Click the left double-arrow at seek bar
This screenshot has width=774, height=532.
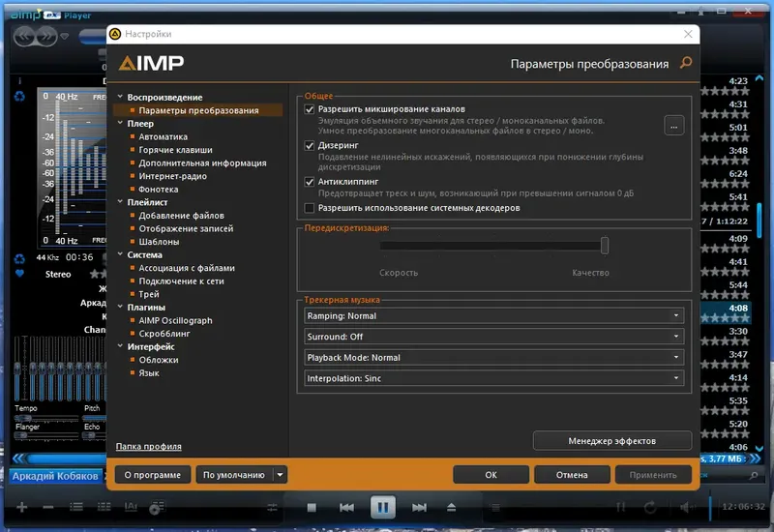17,458
